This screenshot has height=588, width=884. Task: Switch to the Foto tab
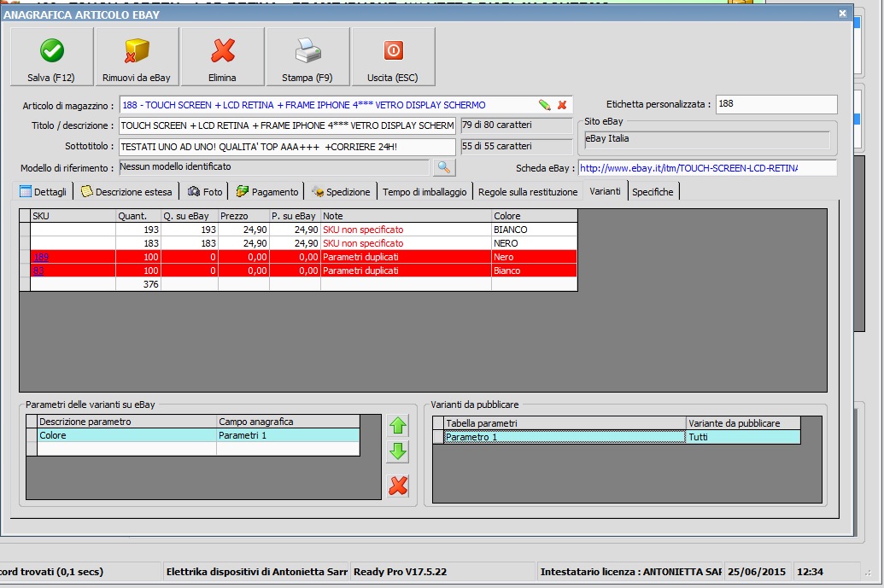tap(205, 192)
